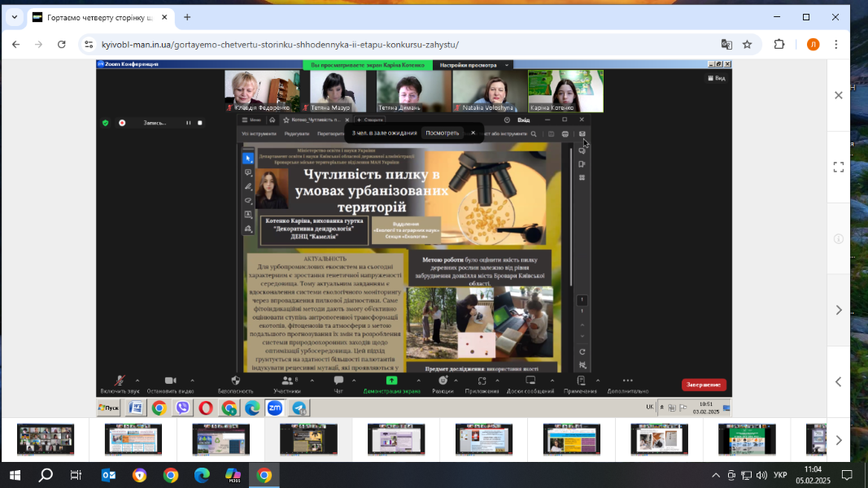This screenshot has height=488, width=868.
Task: Open the Zoom participants grid thumbnail
Action: tap(46, 440)
